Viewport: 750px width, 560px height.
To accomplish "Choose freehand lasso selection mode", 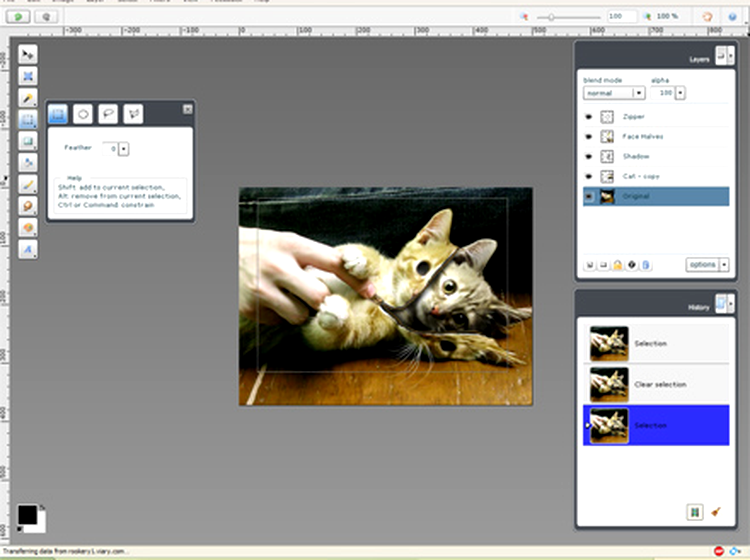I will click(108, 114).
